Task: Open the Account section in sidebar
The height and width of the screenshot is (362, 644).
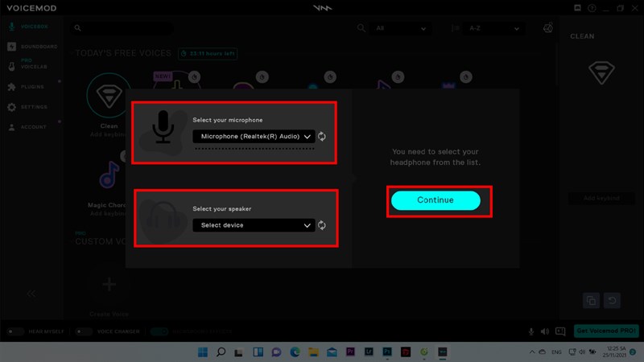Action: (x=27, y=127)
